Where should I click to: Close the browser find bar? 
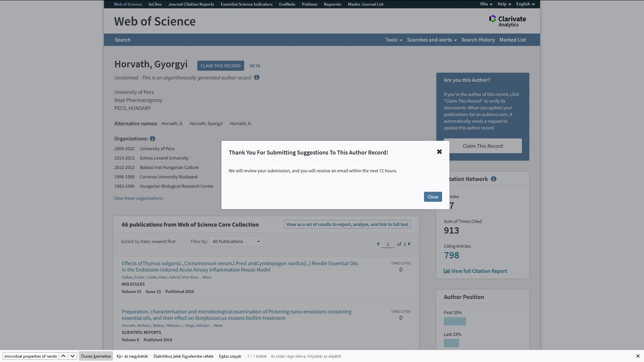point(638,356)
